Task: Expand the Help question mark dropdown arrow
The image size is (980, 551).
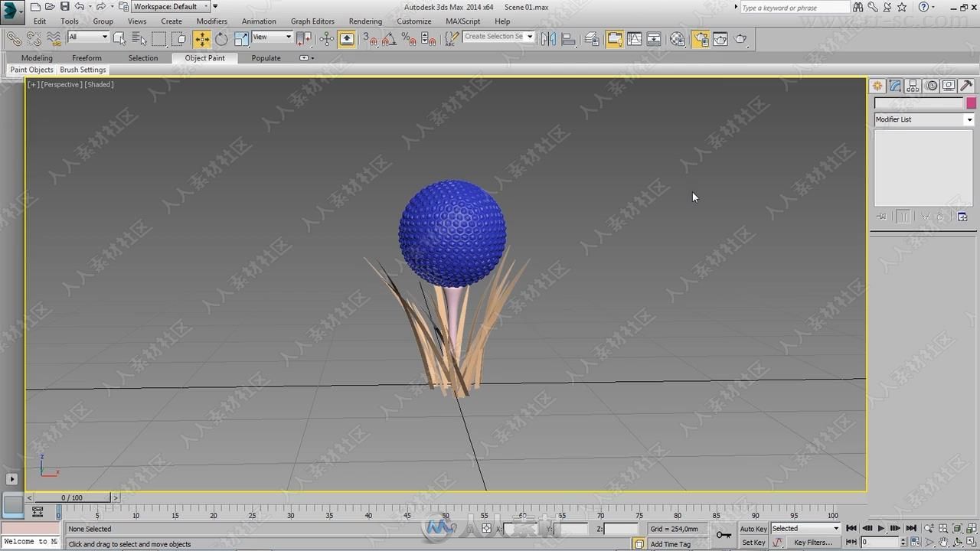Action: tap(935, 7)
